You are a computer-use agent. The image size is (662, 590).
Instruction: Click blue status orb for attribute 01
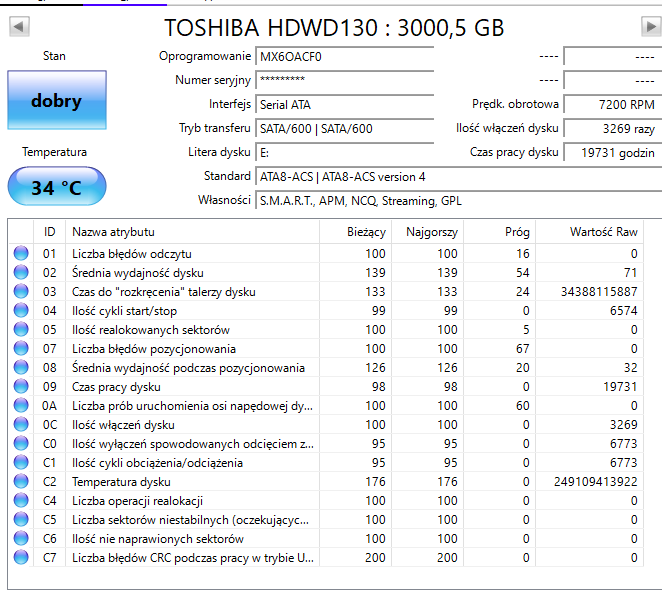(21, 254)
